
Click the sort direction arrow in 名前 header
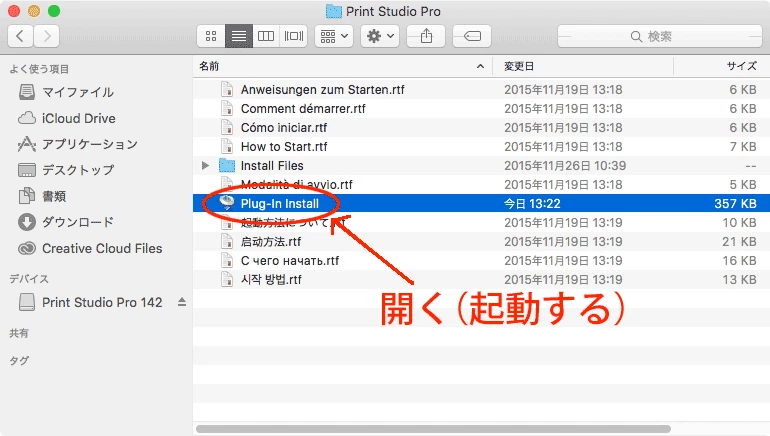[x=480, y=66]
